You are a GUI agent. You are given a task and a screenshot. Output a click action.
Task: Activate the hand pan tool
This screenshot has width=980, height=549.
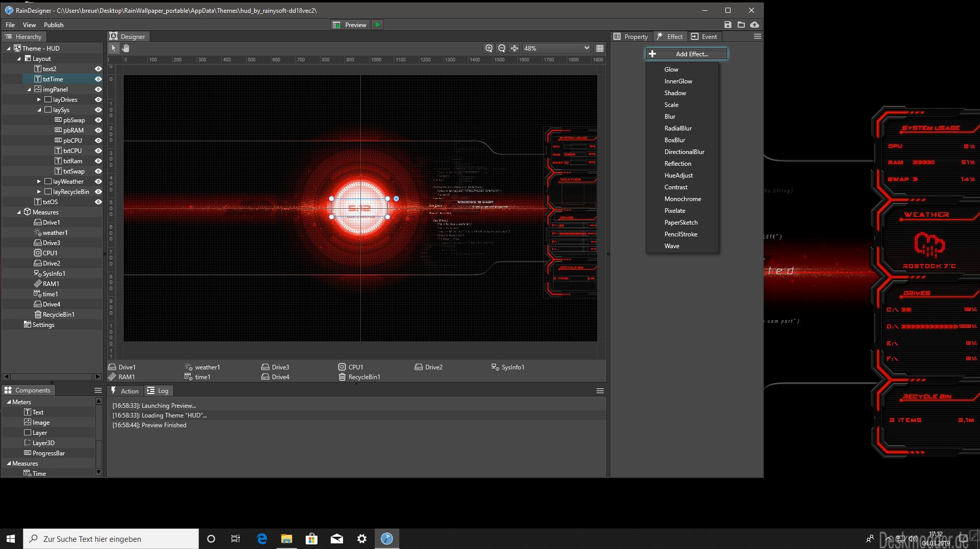(x=126, y=48)
